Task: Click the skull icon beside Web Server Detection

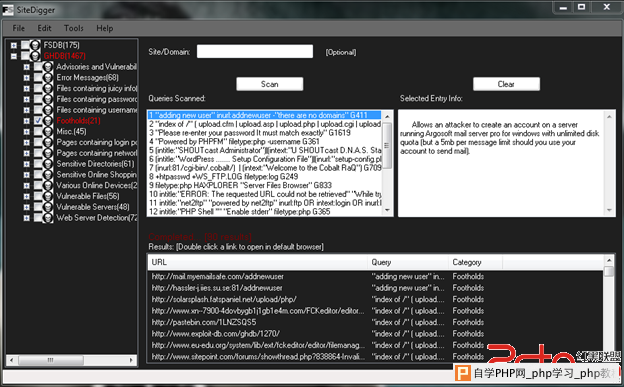Action: 48,218
